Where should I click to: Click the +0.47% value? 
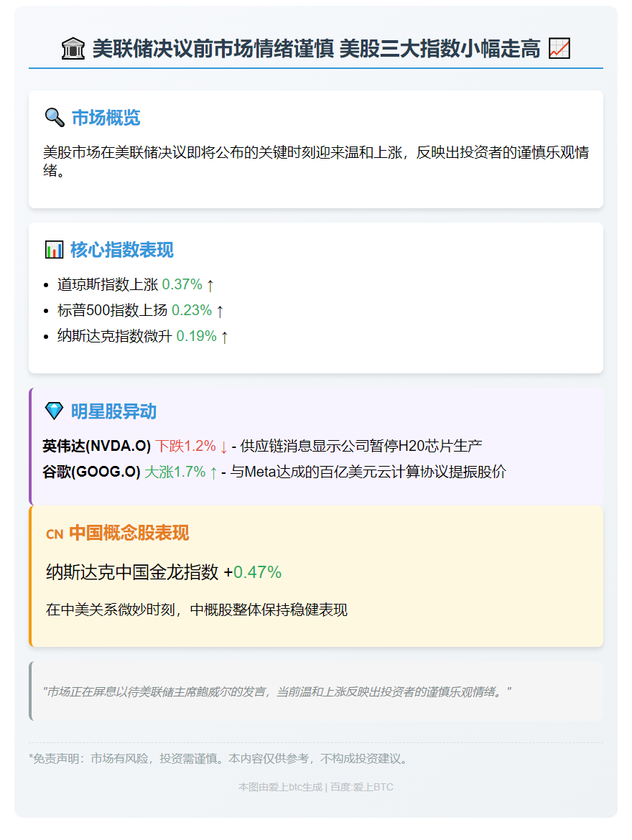pyautogui.click(x=253, y=572)
